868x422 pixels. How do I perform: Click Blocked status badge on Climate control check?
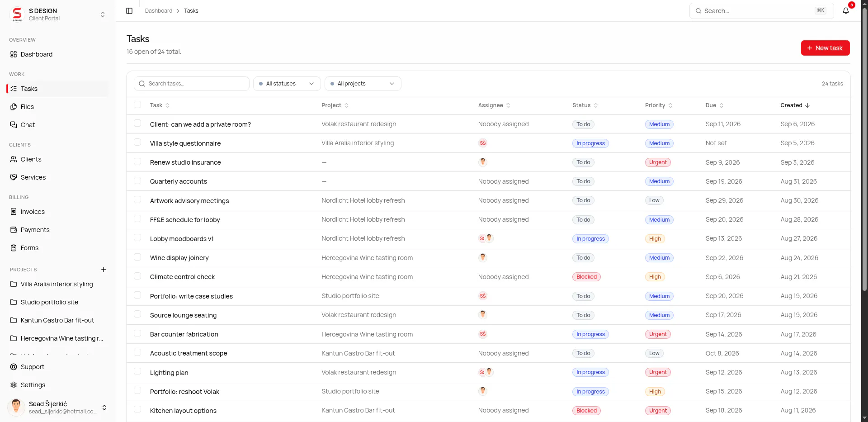[586, 277]
